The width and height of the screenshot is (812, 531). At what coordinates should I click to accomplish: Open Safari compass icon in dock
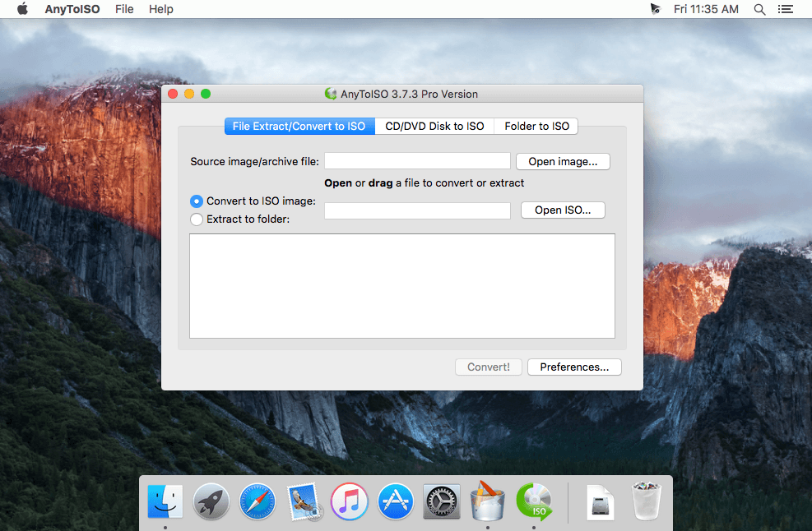point(258,501)
